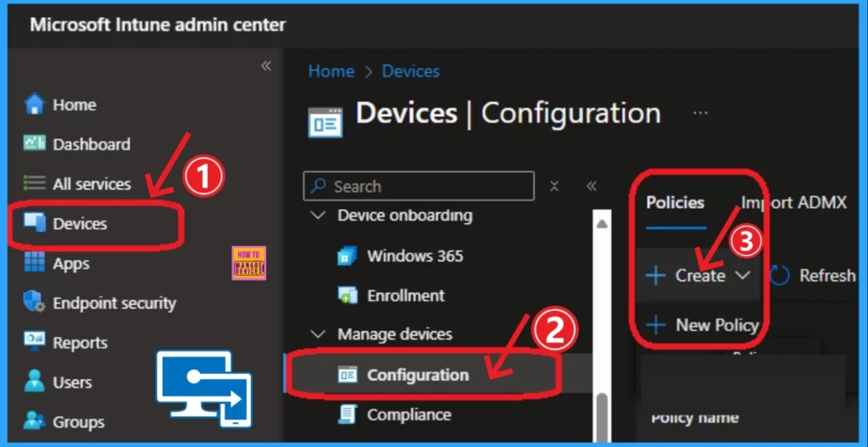The image size is (868, 447).
Task: Click the Apps label in sidebar
Action: point(71,263)
